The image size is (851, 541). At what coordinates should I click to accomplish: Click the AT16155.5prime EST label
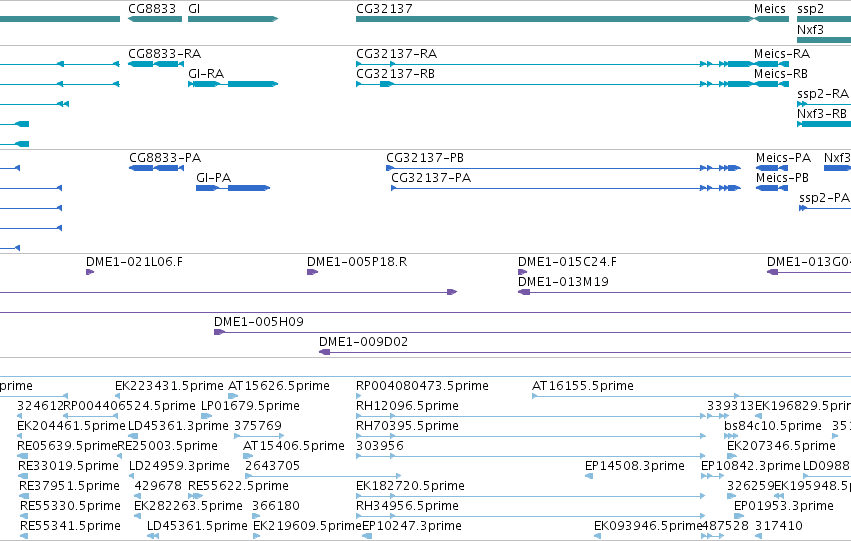point(582,386)
